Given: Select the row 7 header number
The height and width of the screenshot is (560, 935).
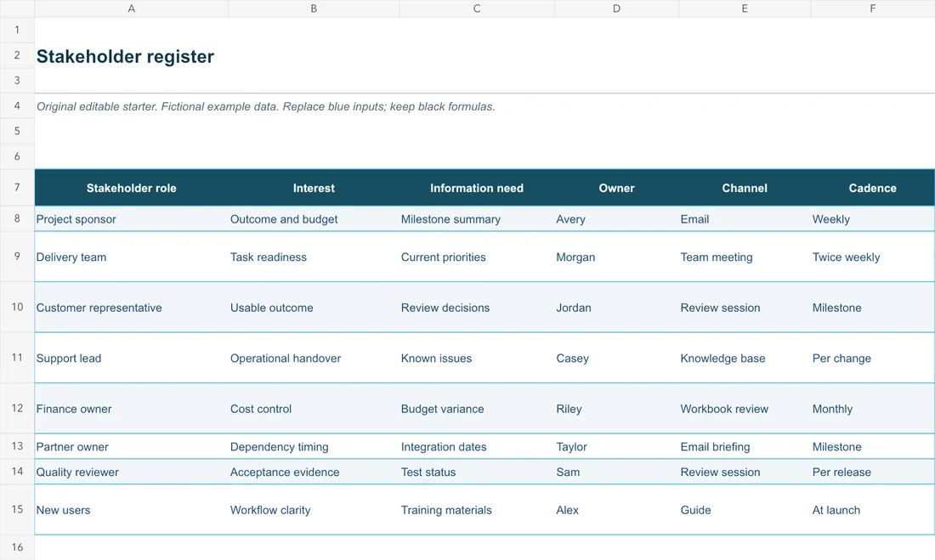Looking at the screenshot, I should 17,187.
